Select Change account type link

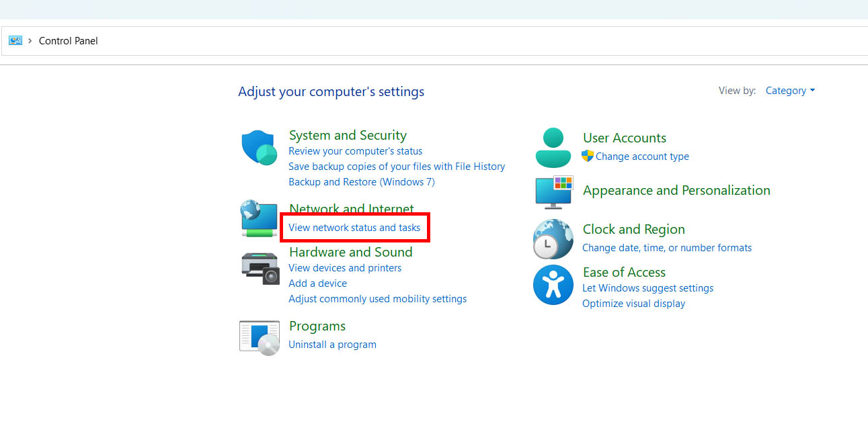(x=642, y=157)
